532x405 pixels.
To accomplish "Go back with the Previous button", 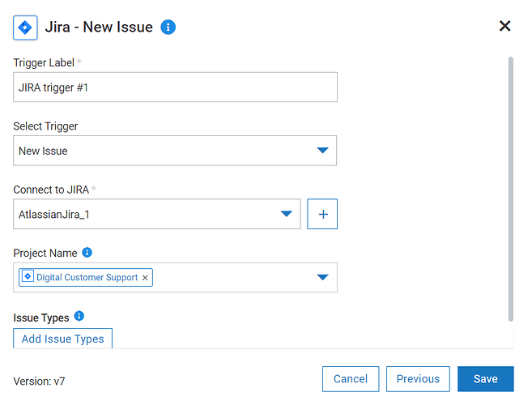I will pos(418,379).
